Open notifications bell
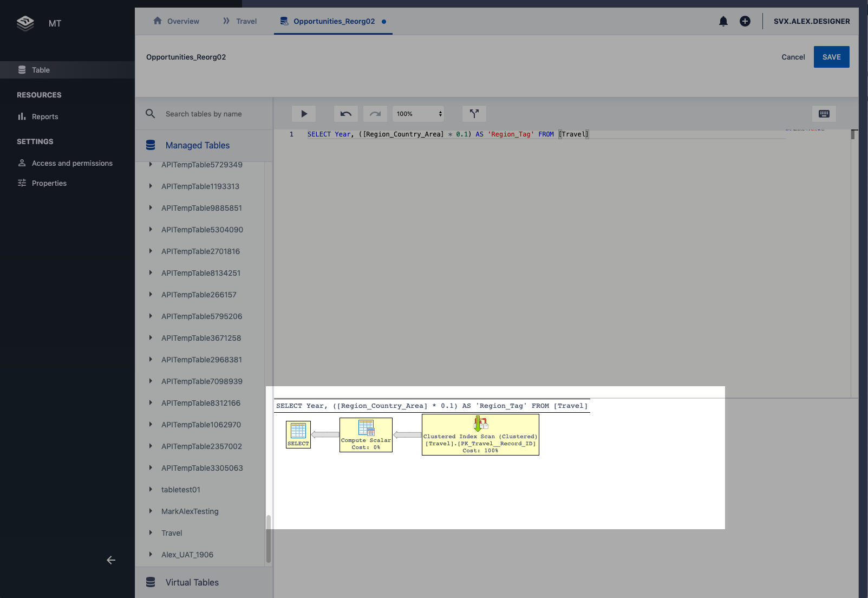 [x=723, y=22]
